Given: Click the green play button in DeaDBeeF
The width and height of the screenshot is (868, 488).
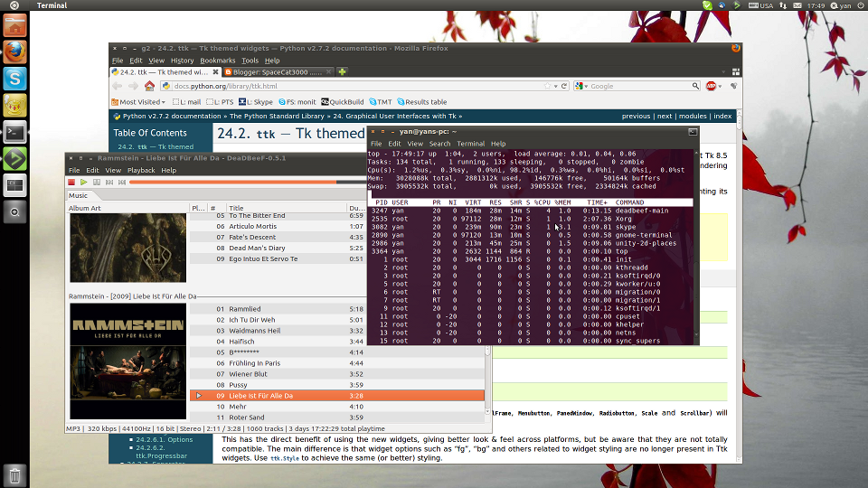Looking at the screenshot, I should 83,182.
